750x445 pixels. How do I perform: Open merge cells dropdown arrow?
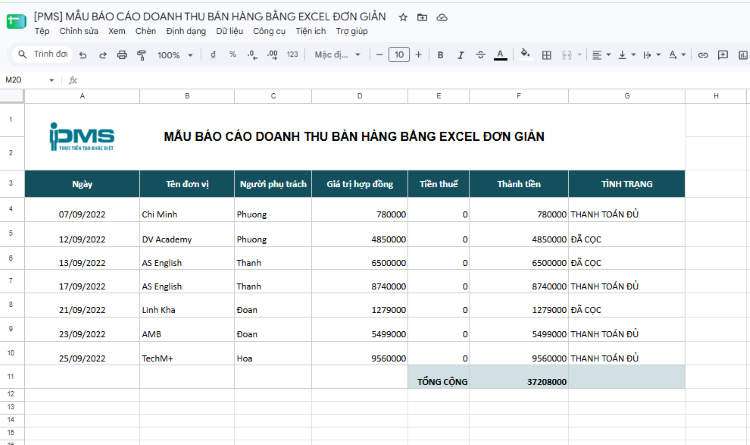click(580, 55)
